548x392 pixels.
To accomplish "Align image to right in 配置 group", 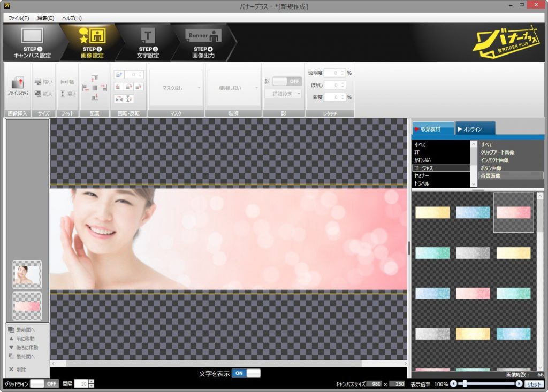I will tap(104, 88).
